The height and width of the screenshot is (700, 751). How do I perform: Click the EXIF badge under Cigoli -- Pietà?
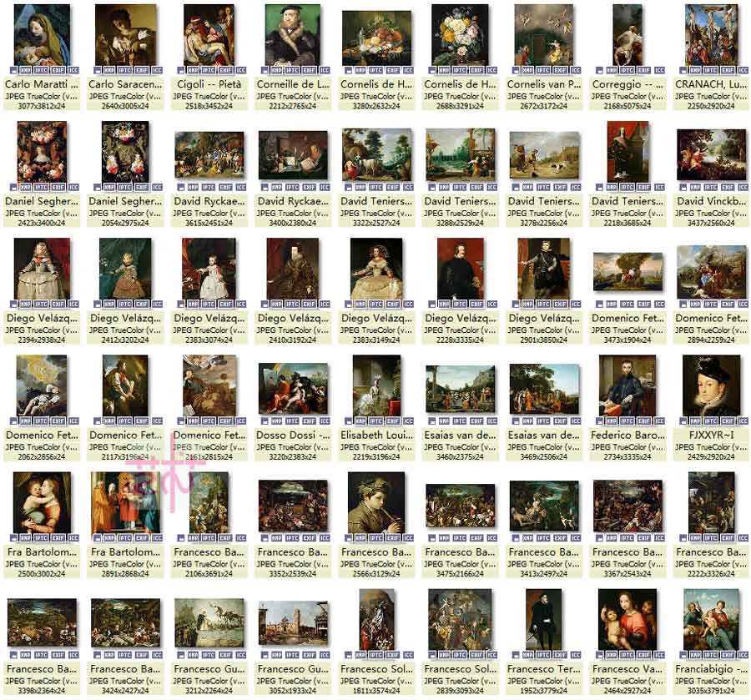(x=225, y=70)
